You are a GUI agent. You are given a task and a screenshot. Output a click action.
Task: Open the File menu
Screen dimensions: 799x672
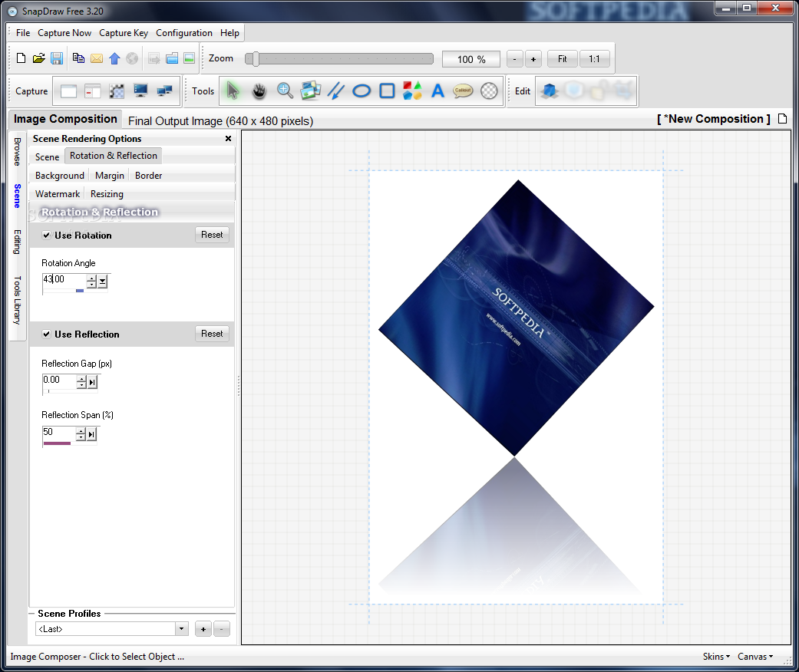point(23,33)
